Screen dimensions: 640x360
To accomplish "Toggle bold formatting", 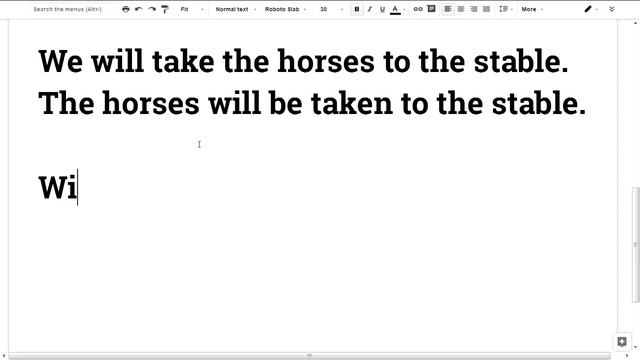I will tap(357, 9).
